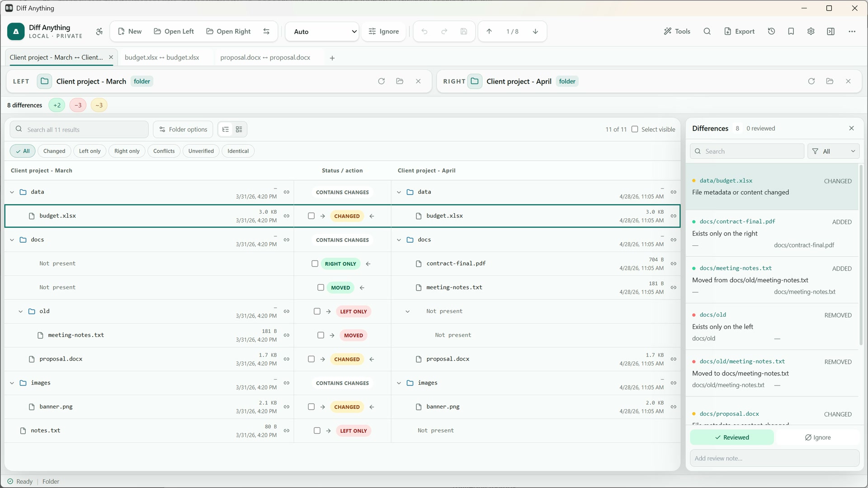868x488 pixels.
Task: Toggle the side panel layout icon
Action: (831, 31)
